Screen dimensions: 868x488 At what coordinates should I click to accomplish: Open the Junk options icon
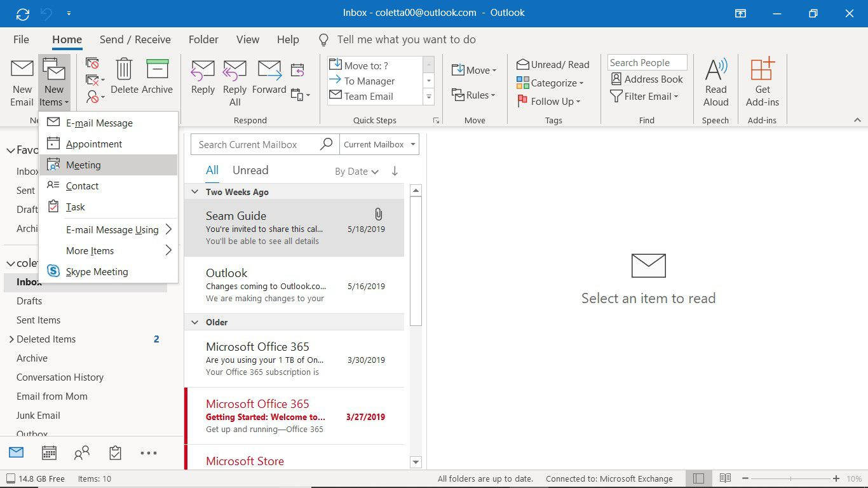(x=95, y=97)
